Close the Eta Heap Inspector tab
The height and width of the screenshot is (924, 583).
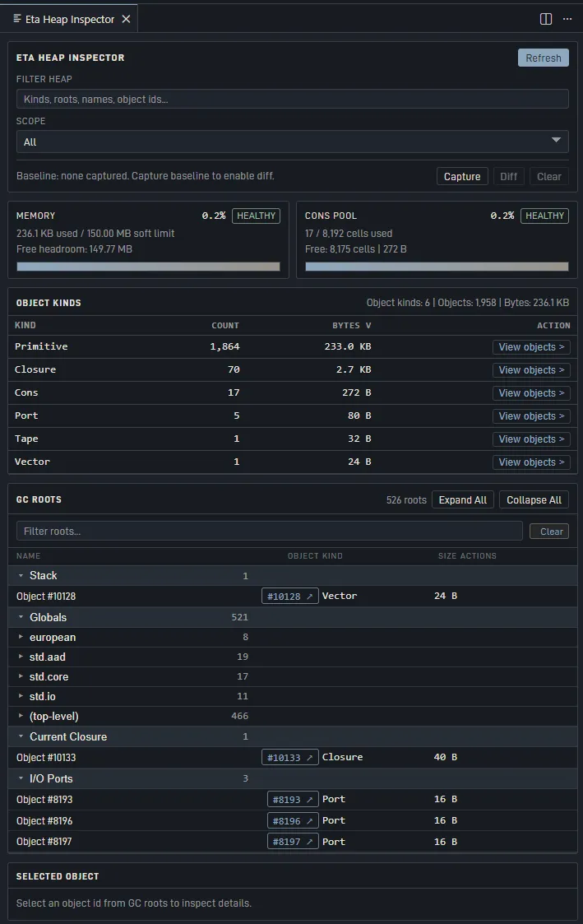click(x=126, y=19)
